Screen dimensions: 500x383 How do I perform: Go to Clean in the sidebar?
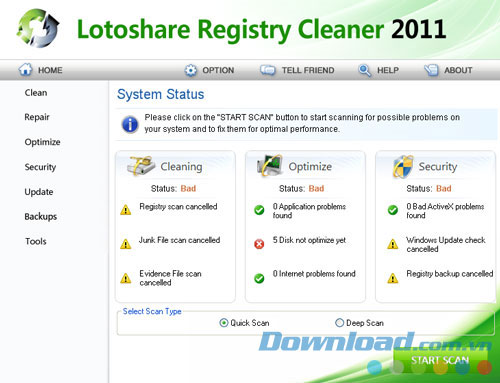tap(36, 93)
